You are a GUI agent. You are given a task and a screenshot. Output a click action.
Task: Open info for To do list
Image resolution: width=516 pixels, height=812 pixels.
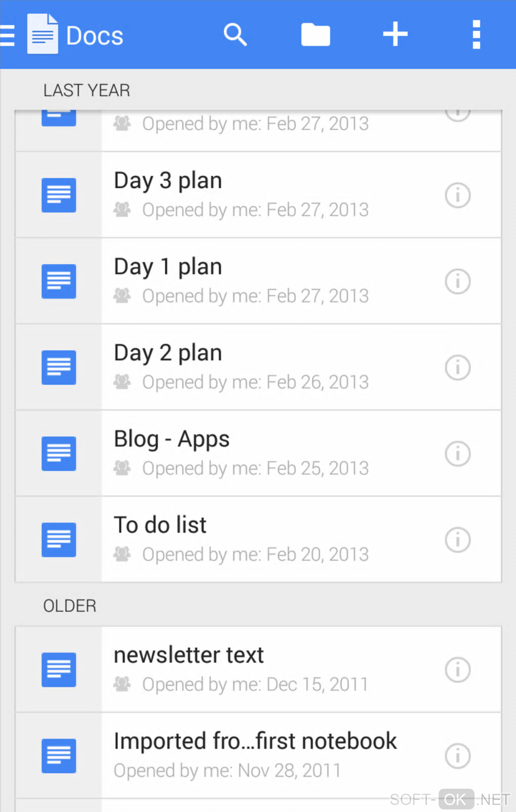[457, 539]
